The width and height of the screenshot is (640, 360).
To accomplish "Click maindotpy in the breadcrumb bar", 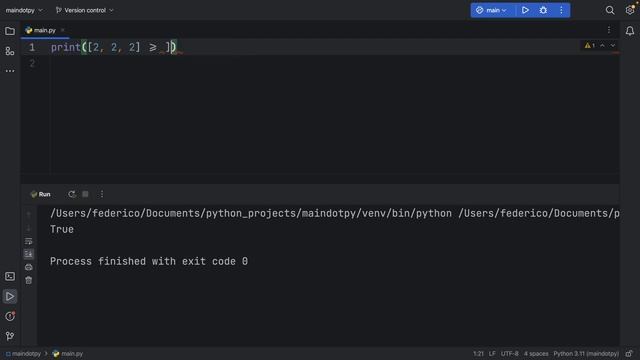I will pos(23,354).
